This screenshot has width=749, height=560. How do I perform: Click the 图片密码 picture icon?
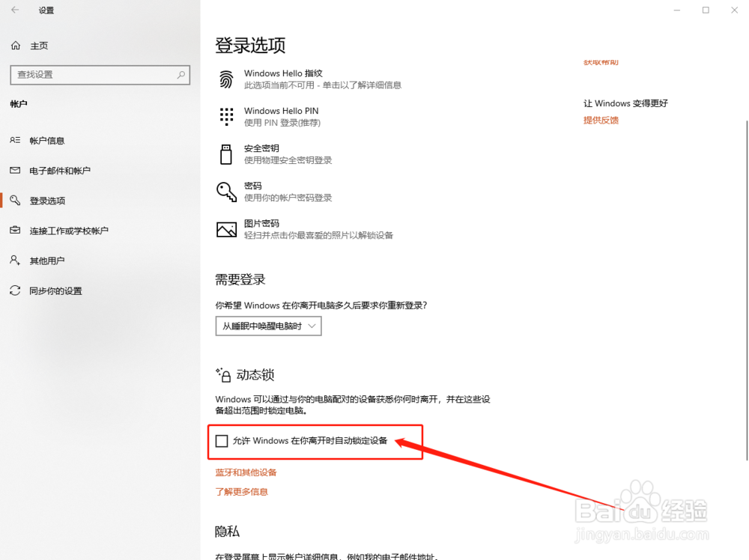(226, 230)
